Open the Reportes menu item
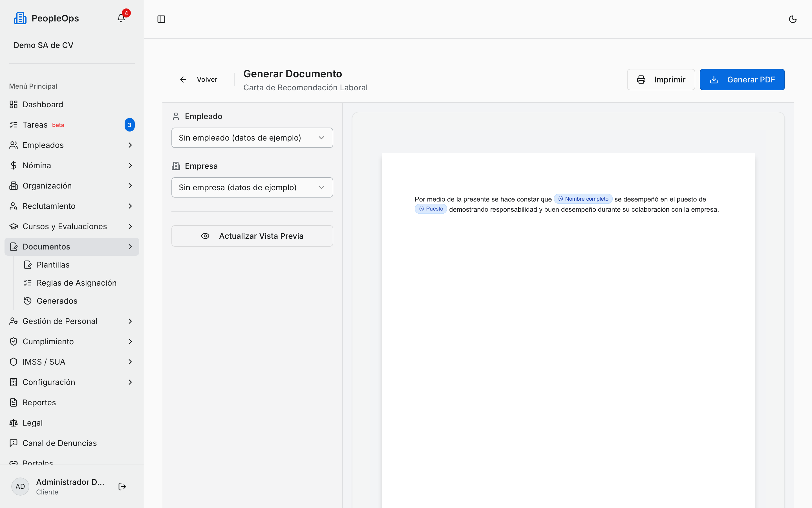 [72, 402]
